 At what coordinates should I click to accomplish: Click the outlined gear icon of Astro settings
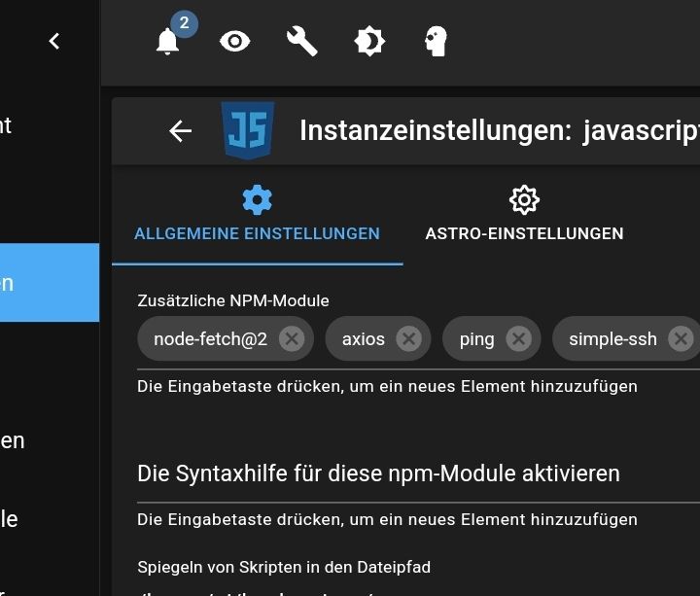click(524, 199)
